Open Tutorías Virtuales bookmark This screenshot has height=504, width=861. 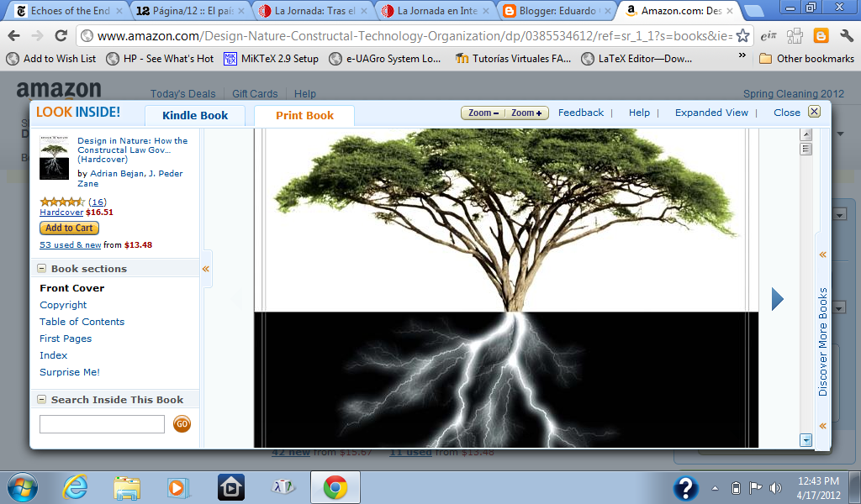514,59
